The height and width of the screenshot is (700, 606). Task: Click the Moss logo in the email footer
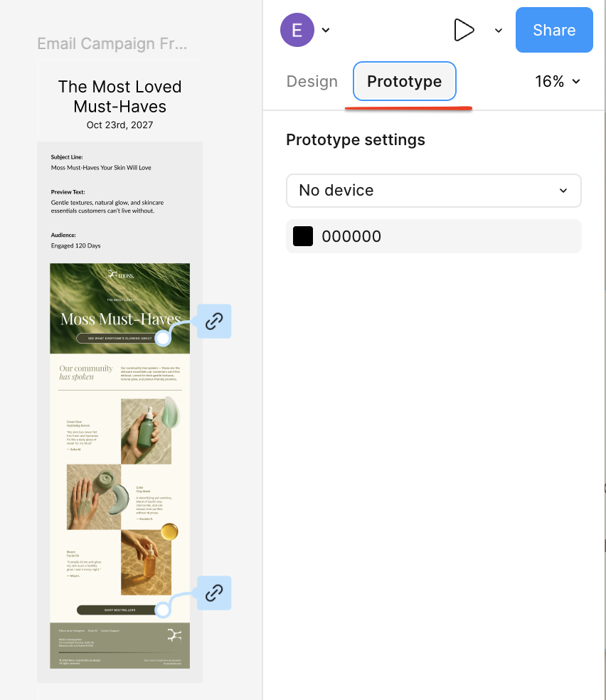[x=176, y=635]
